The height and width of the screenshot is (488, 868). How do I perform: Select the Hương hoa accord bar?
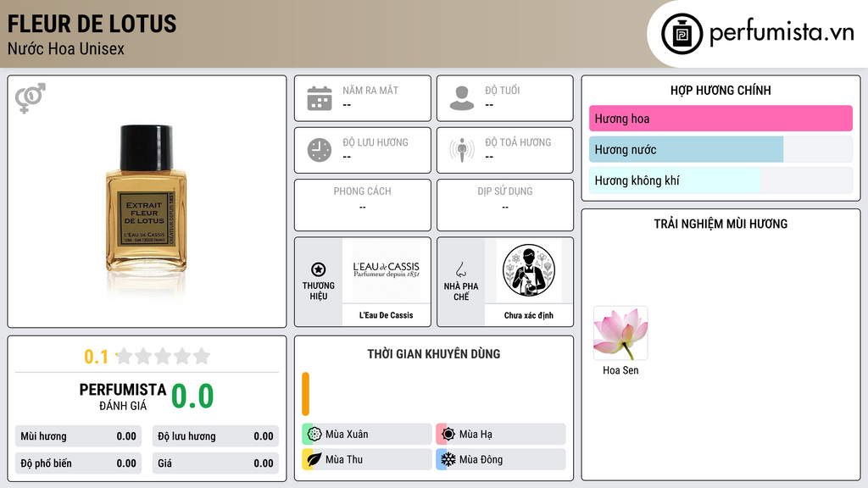click(721, 119)
